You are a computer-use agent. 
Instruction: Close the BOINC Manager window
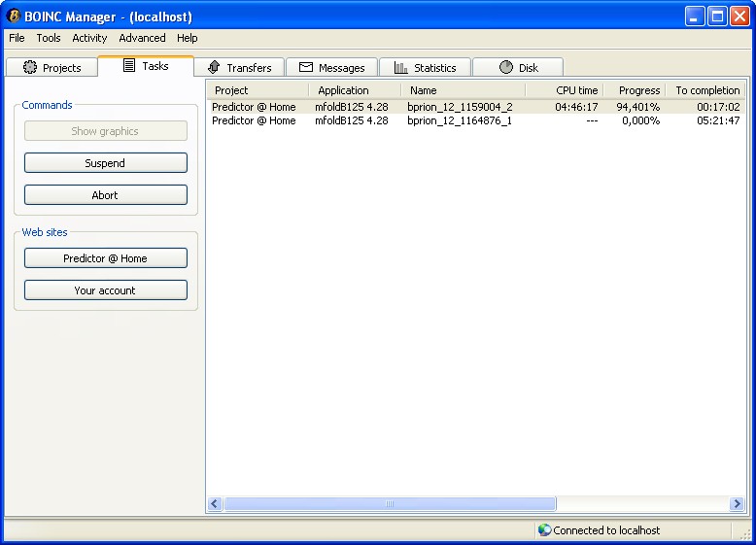click(x=739, y=17)
